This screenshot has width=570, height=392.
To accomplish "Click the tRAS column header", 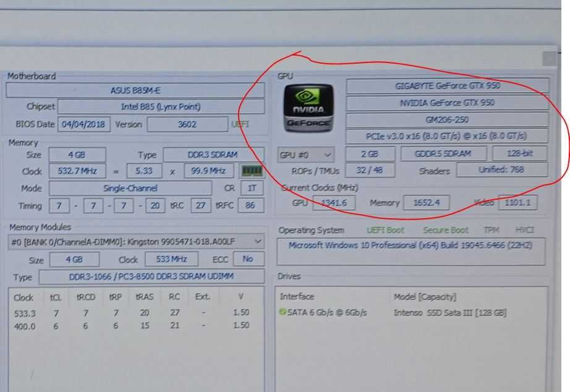I will coord(145,297).
